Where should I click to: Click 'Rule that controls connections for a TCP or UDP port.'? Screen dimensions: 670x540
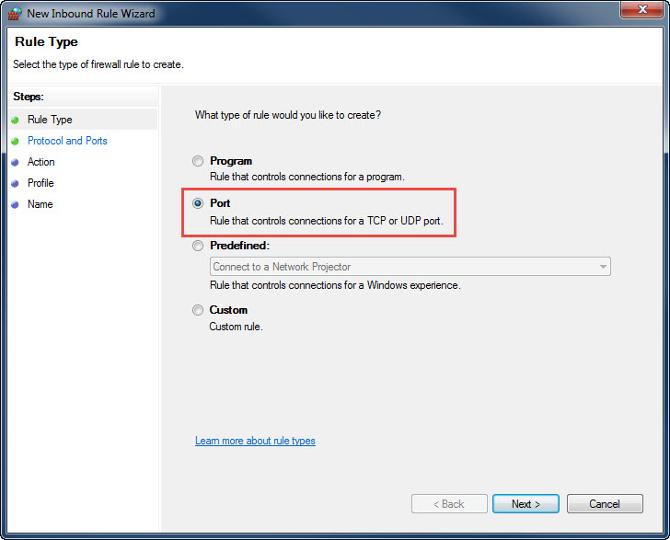326,221
